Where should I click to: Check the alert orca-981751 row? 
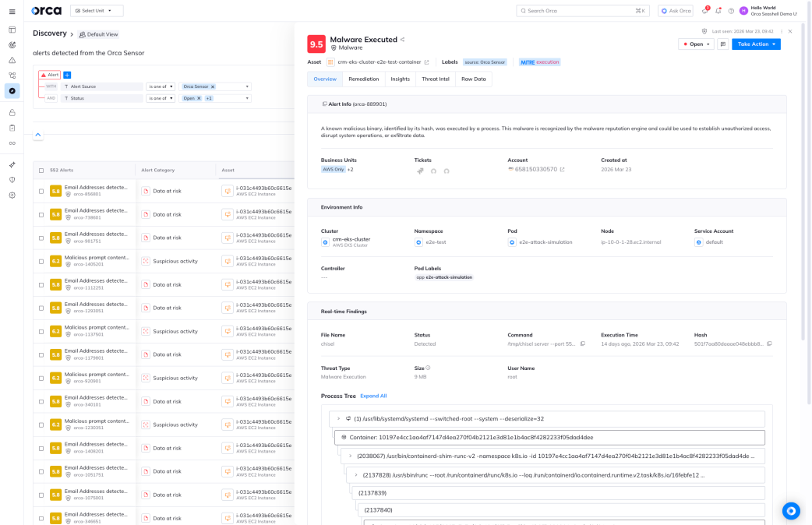pos(41,238)
